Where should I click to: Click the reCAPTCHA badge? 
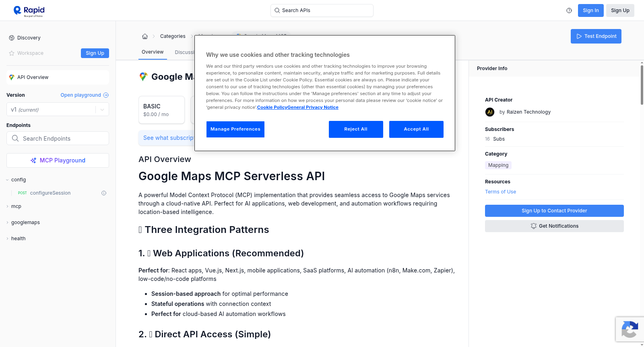pos(630,329)
